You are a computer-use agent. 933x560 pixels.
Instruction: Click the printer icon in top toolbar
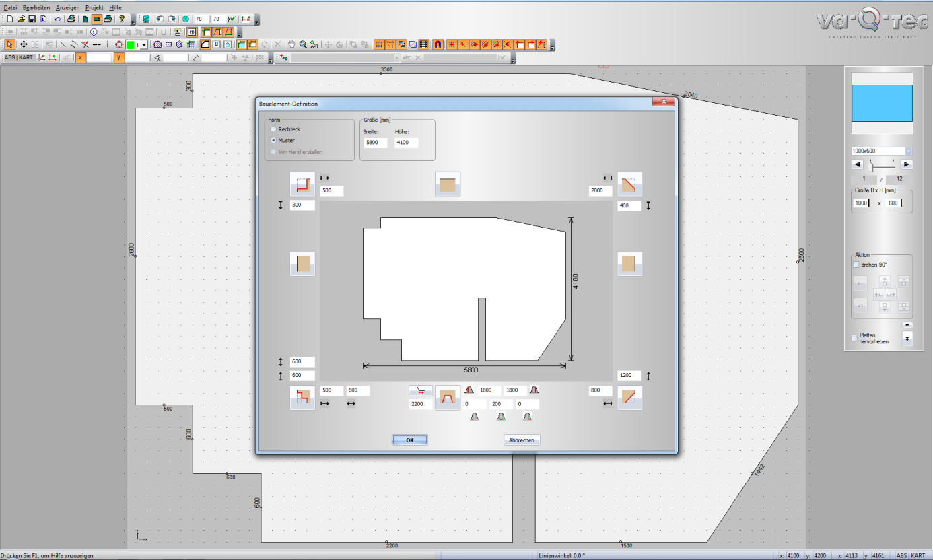71,19
